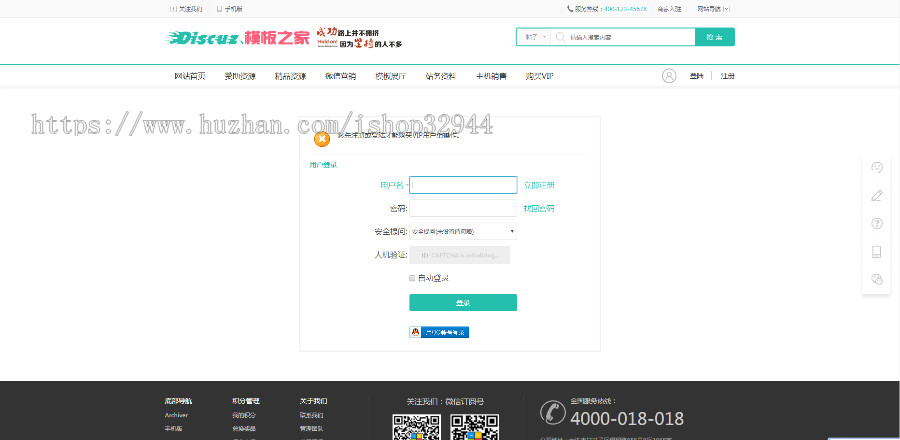Open the user avatar icon in navigation
Image resolution: width=900 pixels, height=440 pixels.
pyautogui.click(x=669, y=76)
